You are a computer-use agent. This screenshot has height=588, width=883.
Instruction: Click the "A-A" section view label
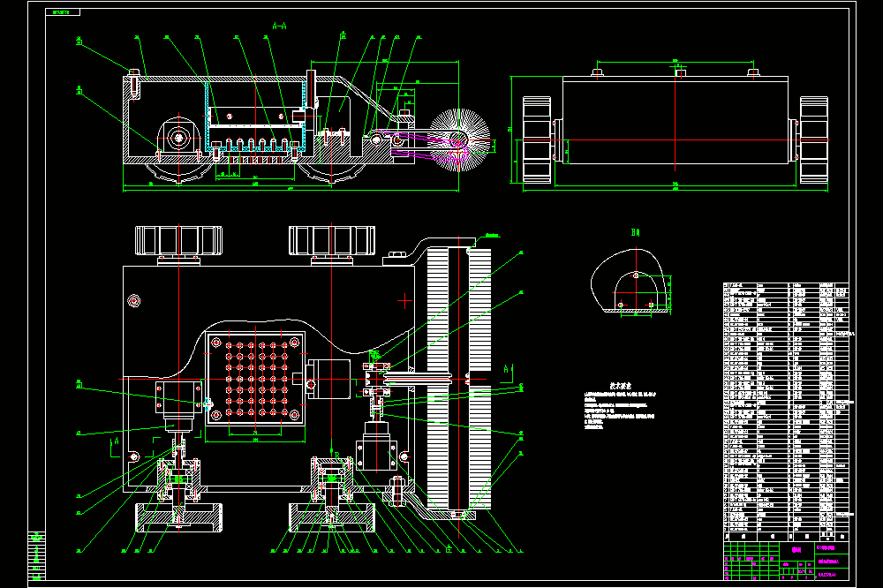279,26
